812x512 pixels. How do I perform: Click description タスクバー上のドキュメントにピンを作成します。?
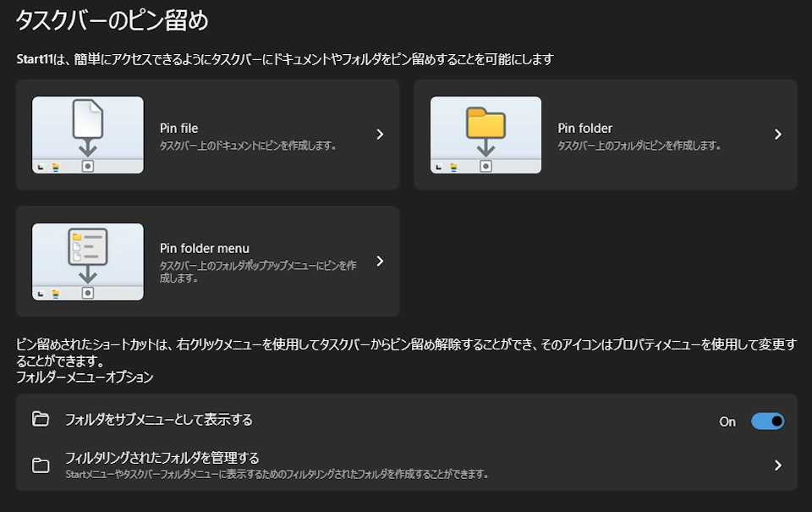coord(248,146)
